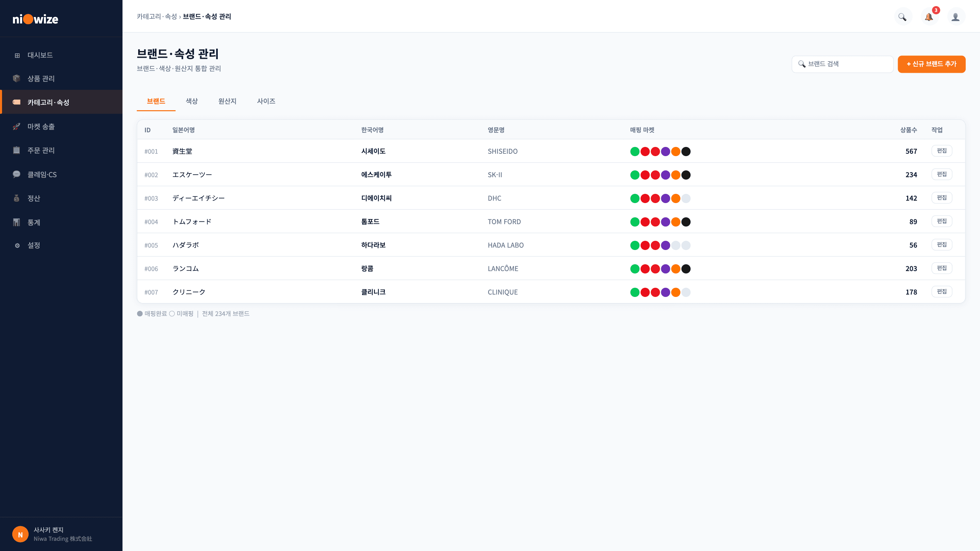Click the 마켓 송출 rocket icon
This screenshot has width=980, height=551.
[16, 127]
